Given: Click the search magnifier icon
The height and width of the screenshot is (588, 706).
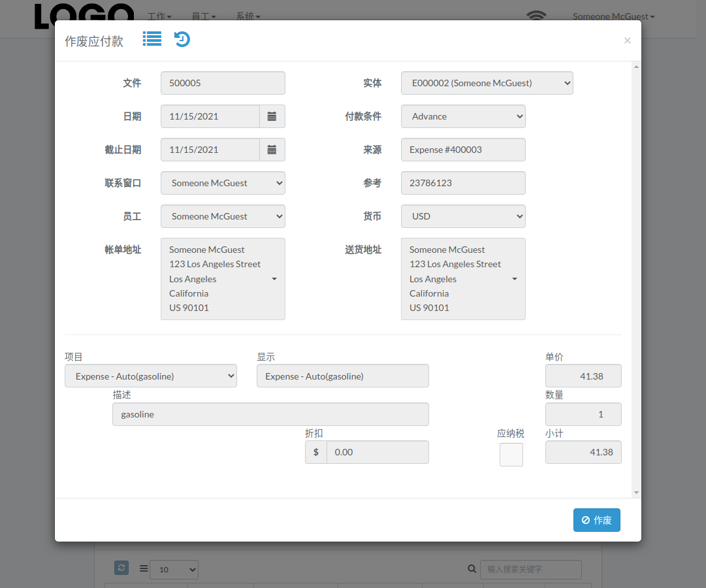Looking at the screenshot, I should 472,569.
